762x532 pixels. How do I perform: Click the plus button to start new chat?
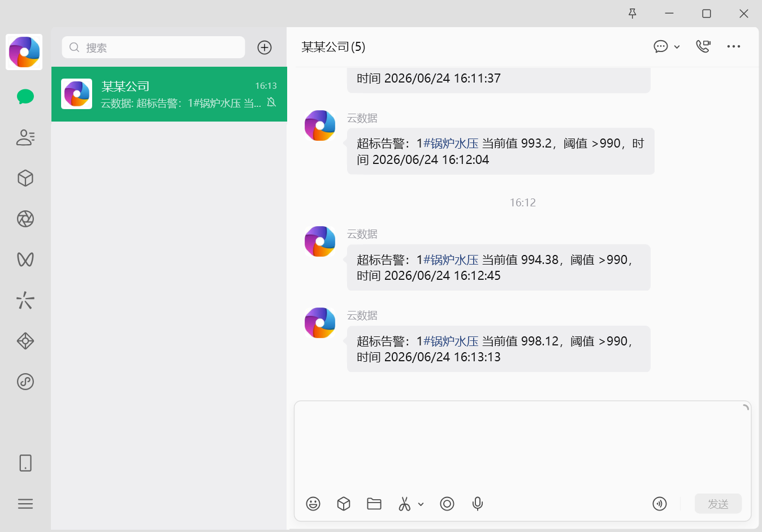pyautogui.click(x=265, y=47)
